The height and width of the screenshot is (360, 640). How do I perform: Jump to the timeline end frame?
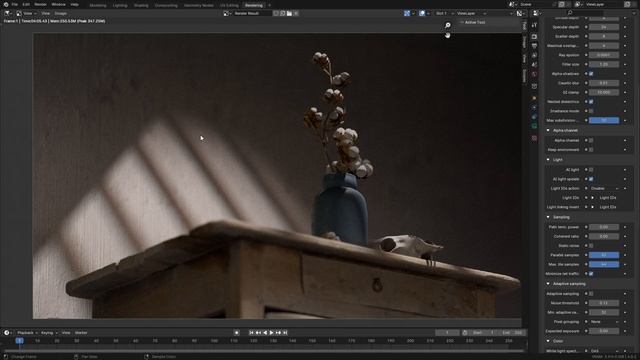tap(285, 333)
